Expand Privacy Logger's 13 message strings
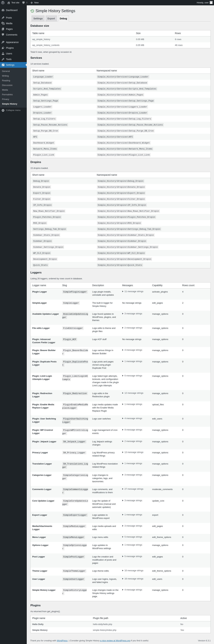Image resolution: width=214 pixels, height=644 pixels. [133, 452]
